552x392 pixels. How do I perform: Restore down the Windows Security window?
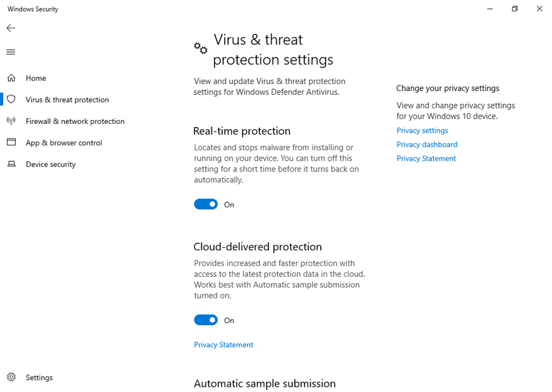click(x=515, y=9)
